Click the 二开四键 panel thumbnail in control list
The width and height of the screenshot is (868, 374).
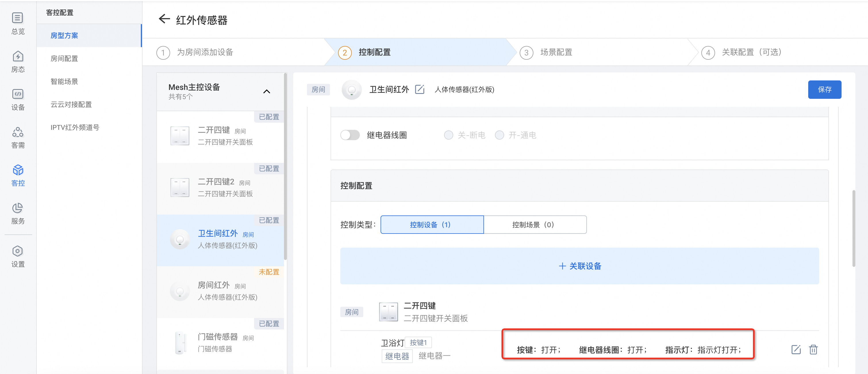point(388,312)
